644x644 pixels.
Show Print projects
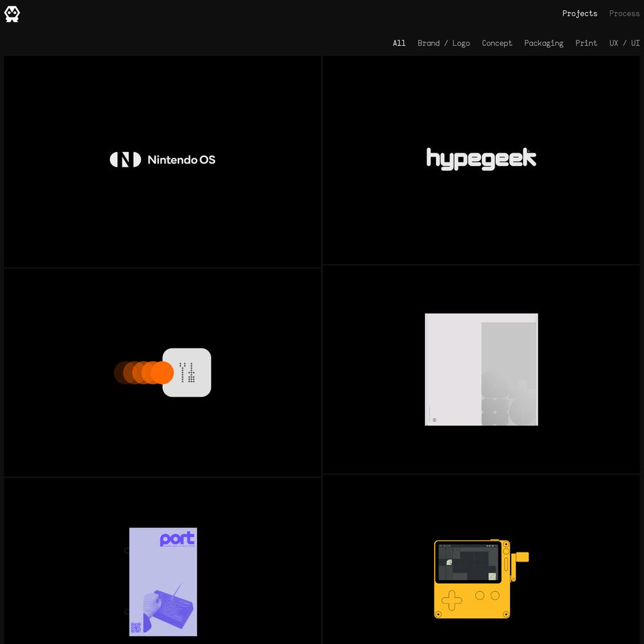click(586, 43)
